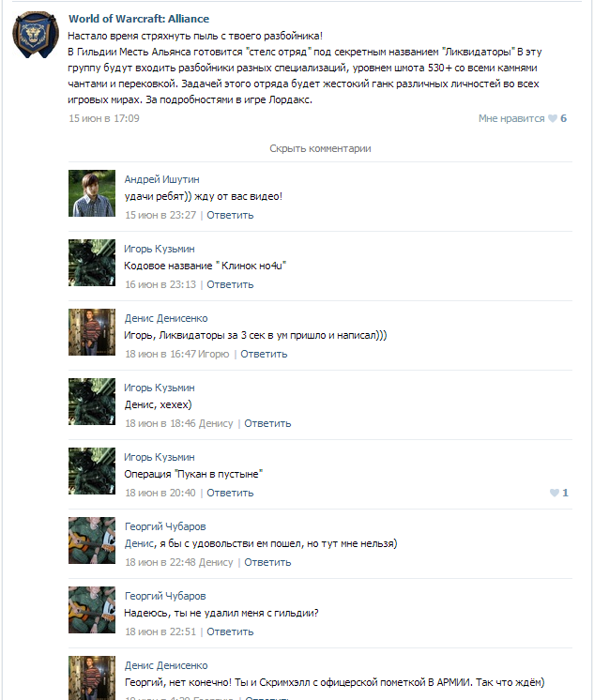Open Денис Денисенко's name on last comment
This screenshot has width=594, height=700.
pos(166,665)
